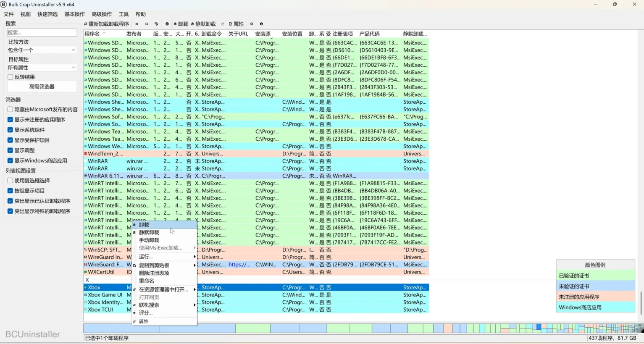
Task: Click the star icon beside 评分 in context menu
Action: click(x=134, y=313)
